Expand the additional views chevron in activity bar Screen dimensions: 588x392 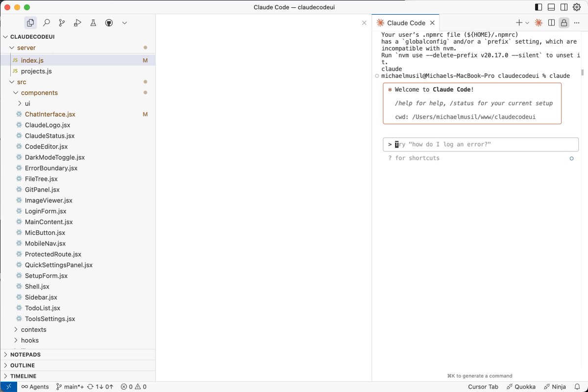[124, 23]
